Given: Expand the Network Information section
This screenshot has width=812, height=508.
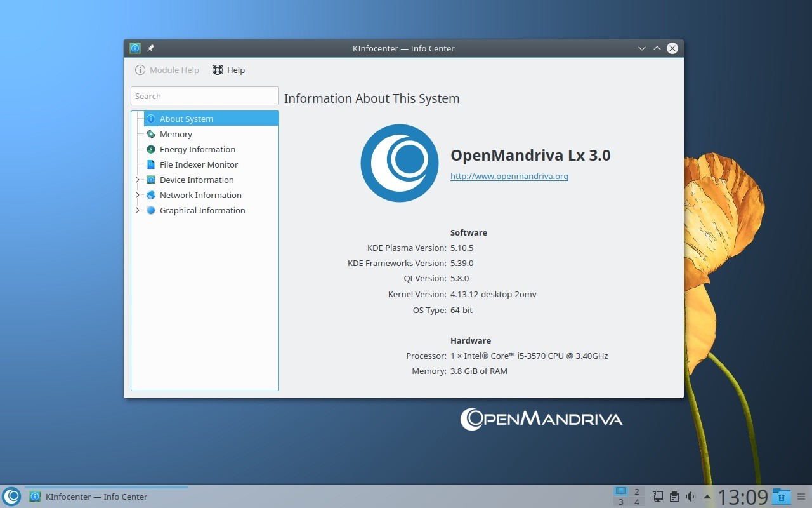Looking at the screenshot, I should click(138, 195).
